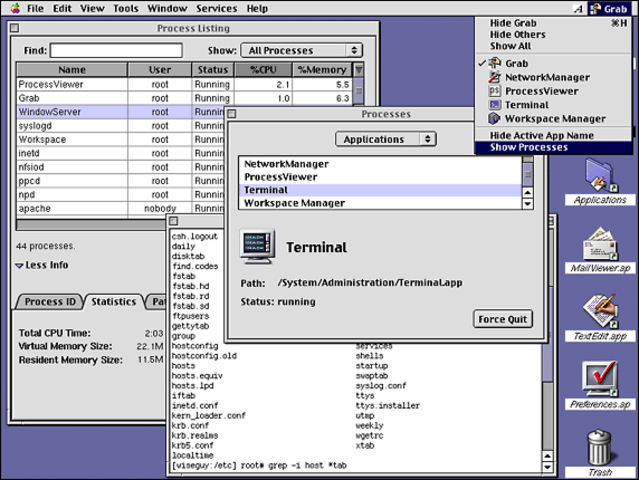This screenshot has height=480, width=639.
Task: Click the process table horizontal scrollbar
Action: point(92,225)
